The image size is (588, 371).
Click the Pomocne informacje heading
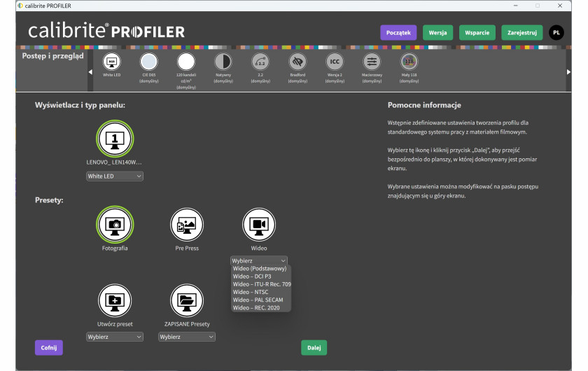click(424, 105)
